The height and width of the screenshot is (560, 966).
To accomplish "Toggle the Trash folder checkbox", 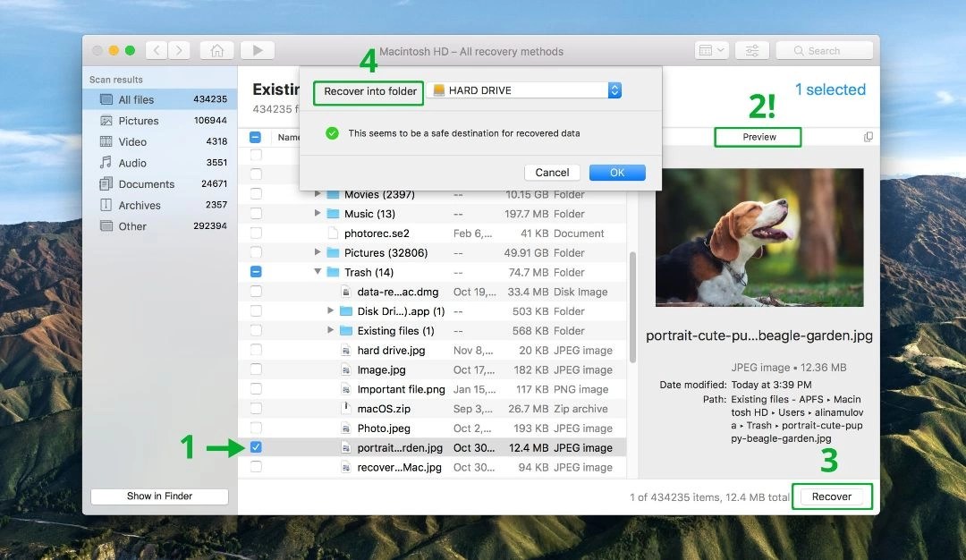I will [257, 272].
